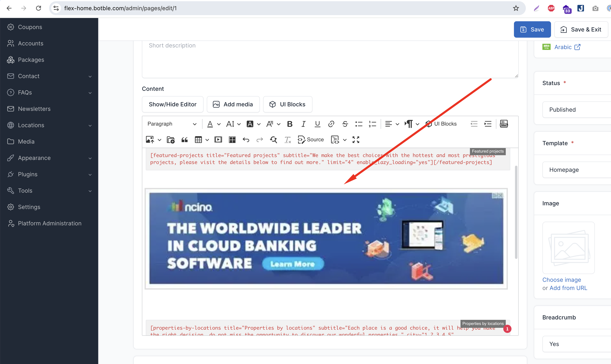Expand the Appearance sidebar menu
This screenshot has width=611, height=364.
coord(49,158)
